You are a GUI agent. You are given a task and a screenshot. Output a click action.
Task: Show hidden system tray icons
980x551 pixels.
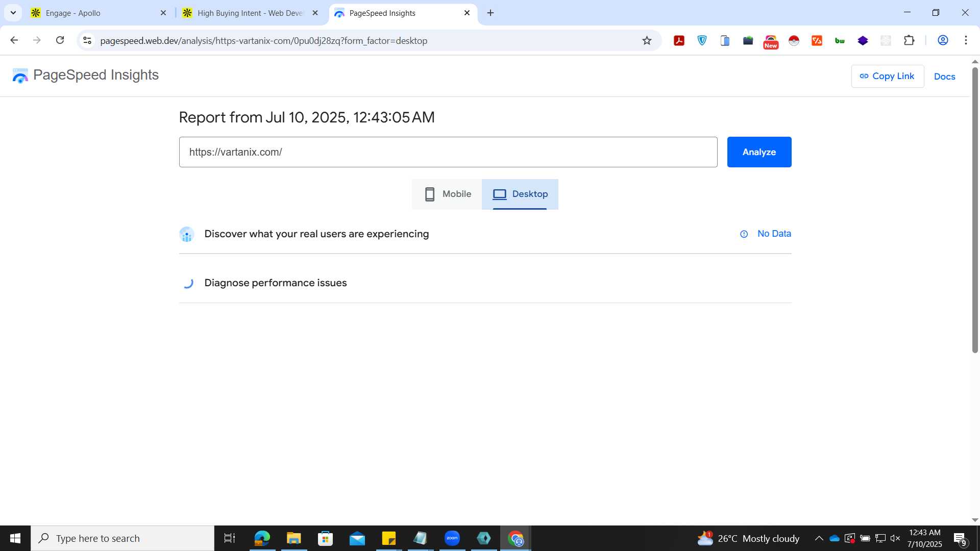[x=819, y=538]
